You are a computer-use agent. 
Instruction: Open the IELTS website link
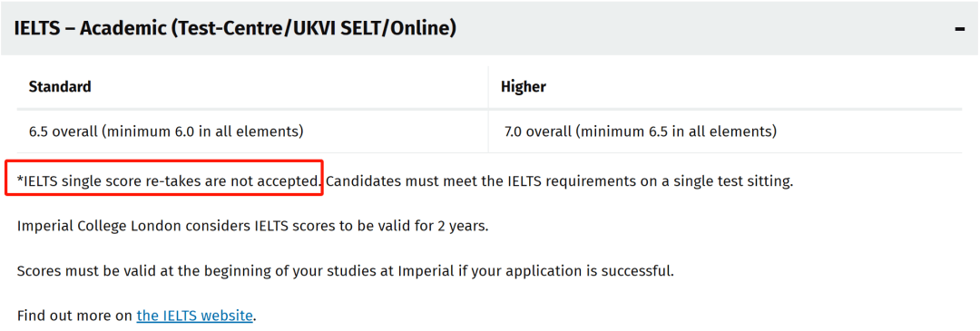[195, 316]
